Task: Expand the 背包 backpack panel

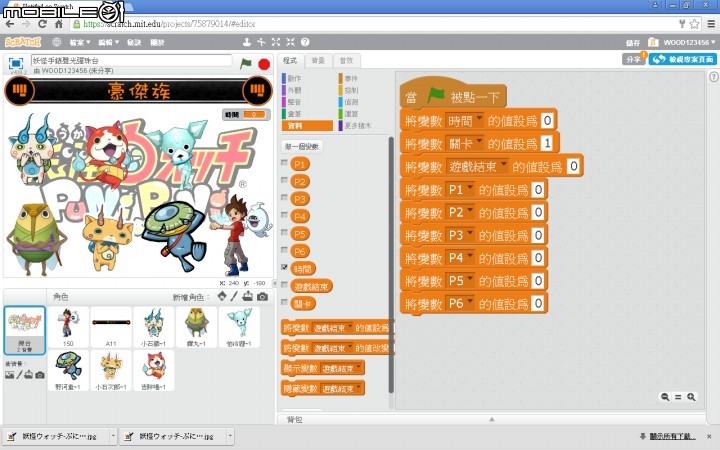Action: [x=491, y=419]
